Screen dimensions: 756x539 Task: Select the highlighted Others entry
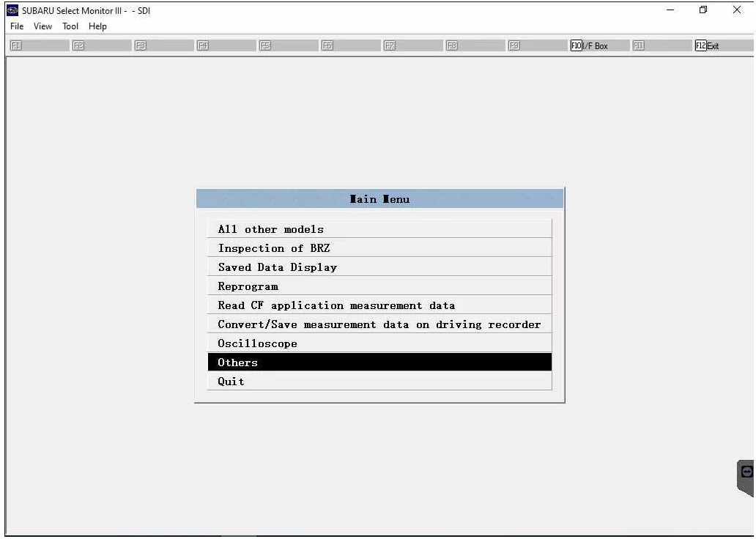click(x=379, y=362)
